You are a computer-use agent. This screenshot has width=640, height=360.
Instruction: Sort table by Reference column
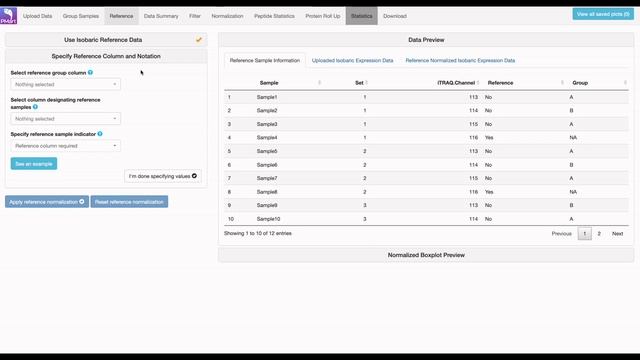click(500, 83)
